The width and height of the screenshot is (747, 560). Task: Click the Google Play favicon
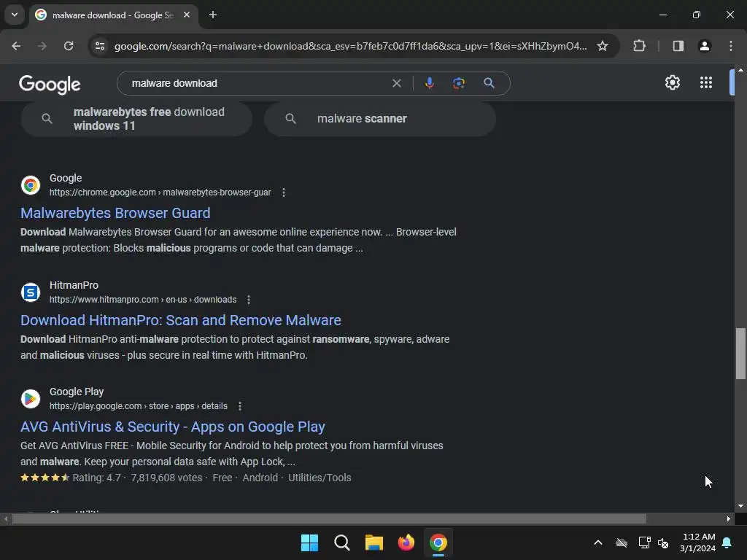tap(31, 399)
